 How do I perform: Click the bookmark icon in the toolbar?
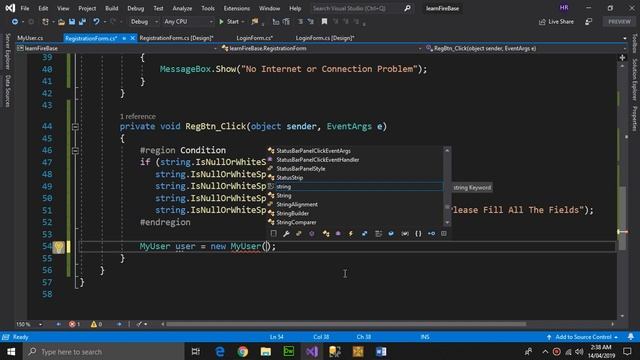click(x=324, y=22)
